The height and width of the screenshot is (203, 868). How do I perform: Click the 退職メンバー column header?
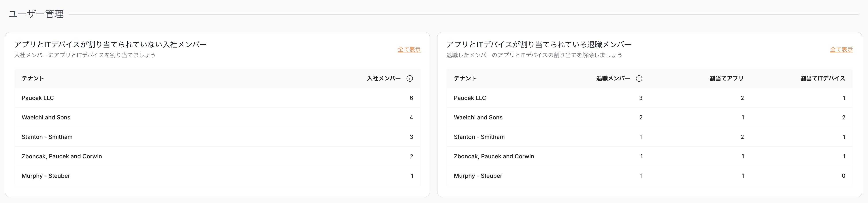point(613,78)
